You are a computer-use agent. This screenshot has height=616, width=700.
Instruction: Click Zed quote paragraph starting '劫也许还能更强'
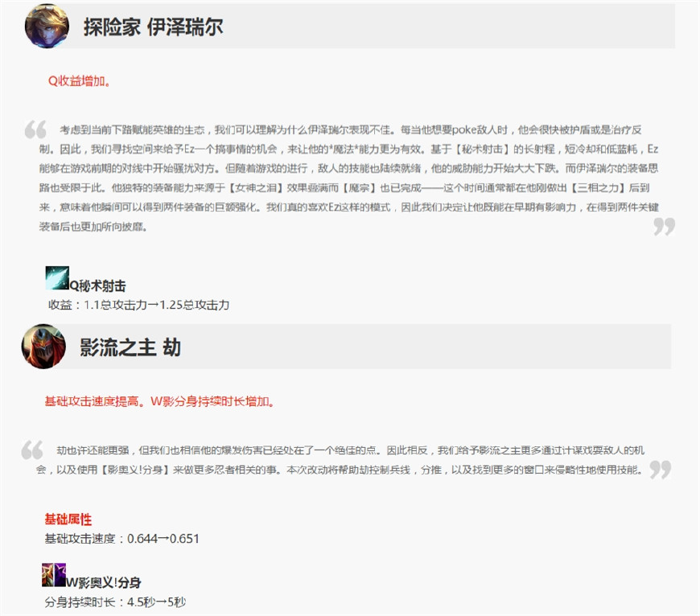340,460
